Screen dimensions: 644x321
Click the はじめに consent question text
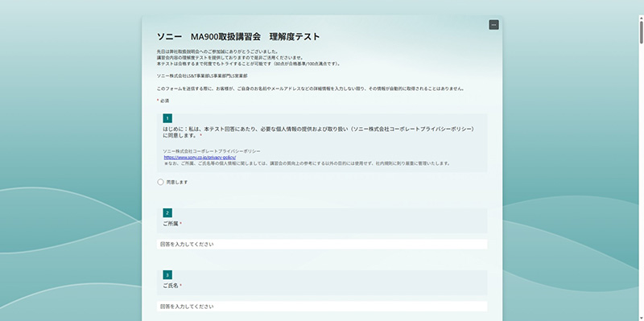(x=319, y=132)
